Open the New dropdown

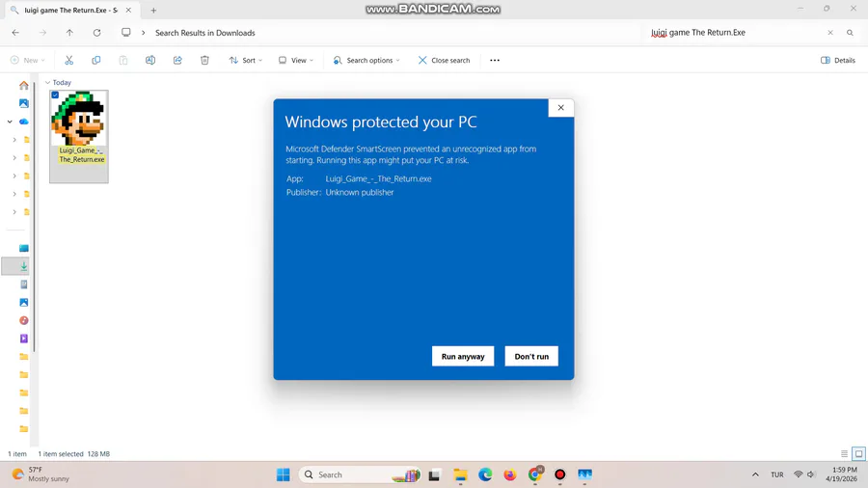coord(27,61)
